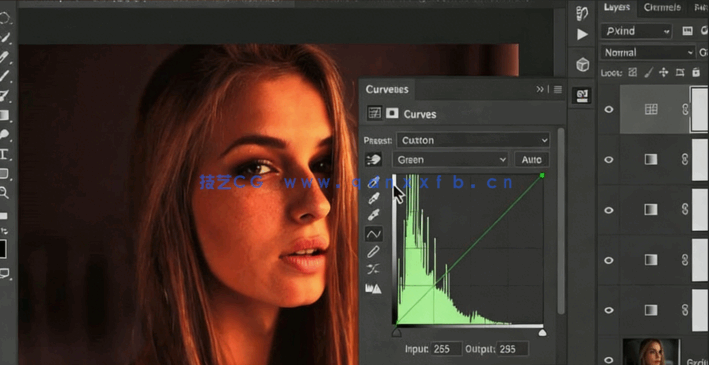
Task: Click the link icon on the selected curves layer
Action: point(685,109)
